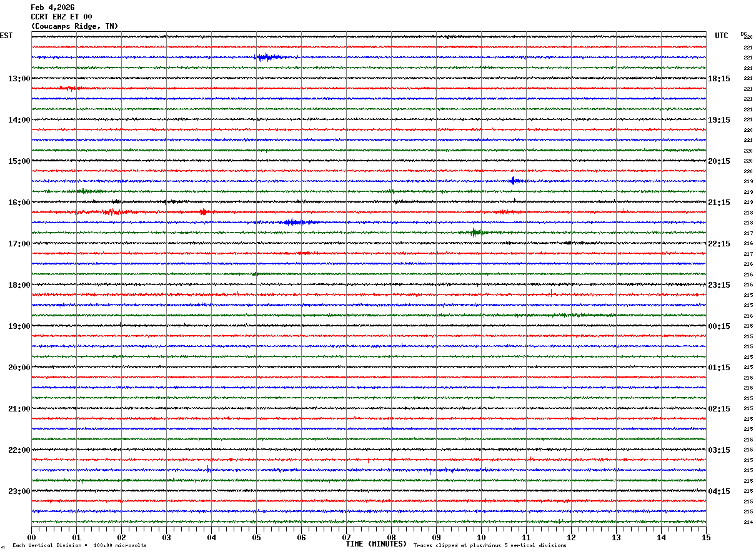The height and width of the screenshot is (554, 756).
Task: Select the red burst just before minute 4
Action: [203, 212]
